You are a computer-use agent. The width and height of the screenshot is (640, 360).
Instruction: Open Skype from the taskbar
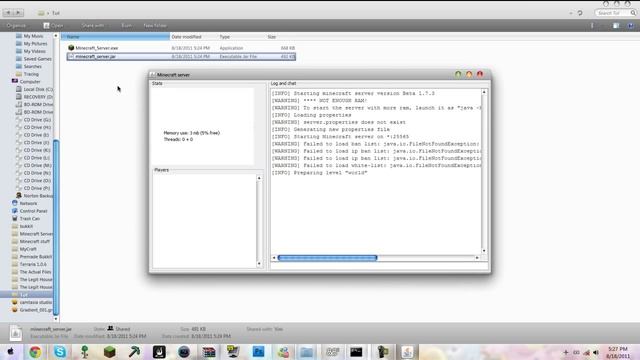pos(60,352)
